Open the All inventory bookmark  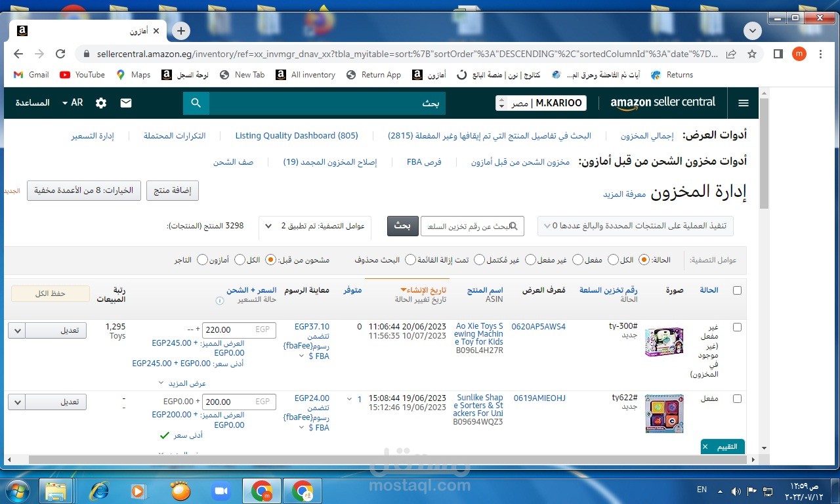pyautogui.click(x=306, y=75)
